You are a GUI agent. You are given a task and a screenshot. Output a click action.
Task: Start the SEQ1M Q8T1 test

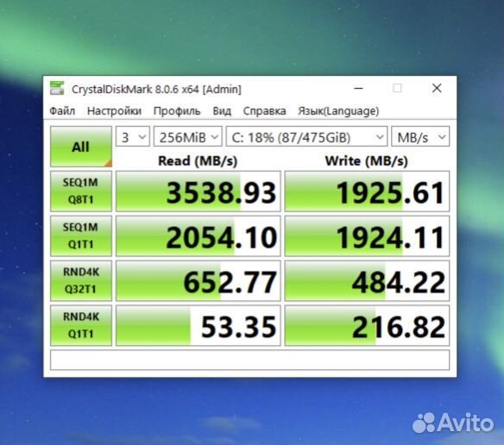click(x=81, y=191)
